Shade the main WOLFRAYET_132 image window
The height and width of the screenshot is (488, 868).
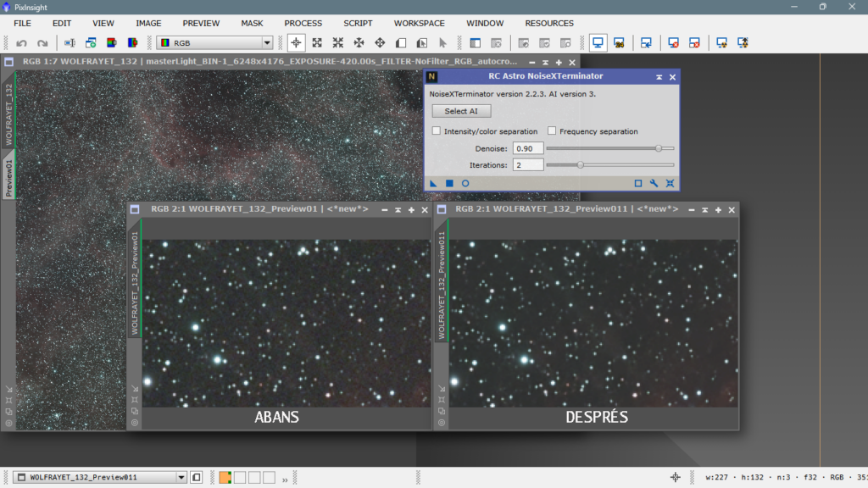[545, 62]
